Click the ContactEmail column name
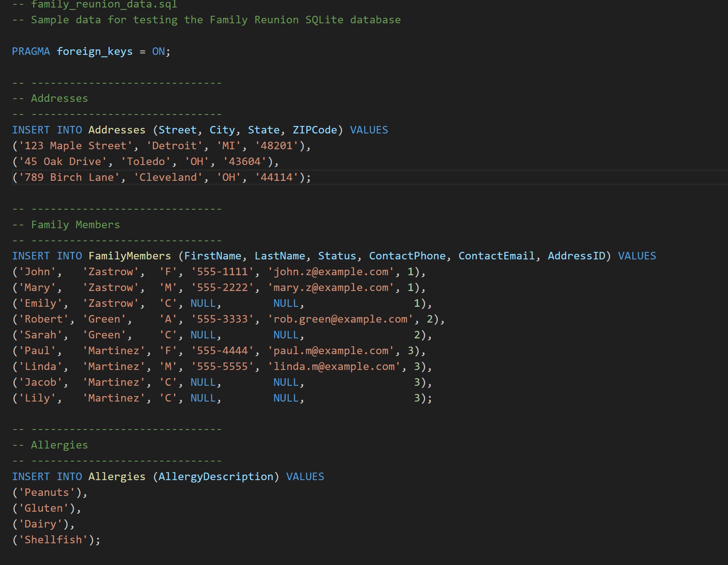 click(x=496, y=255)
